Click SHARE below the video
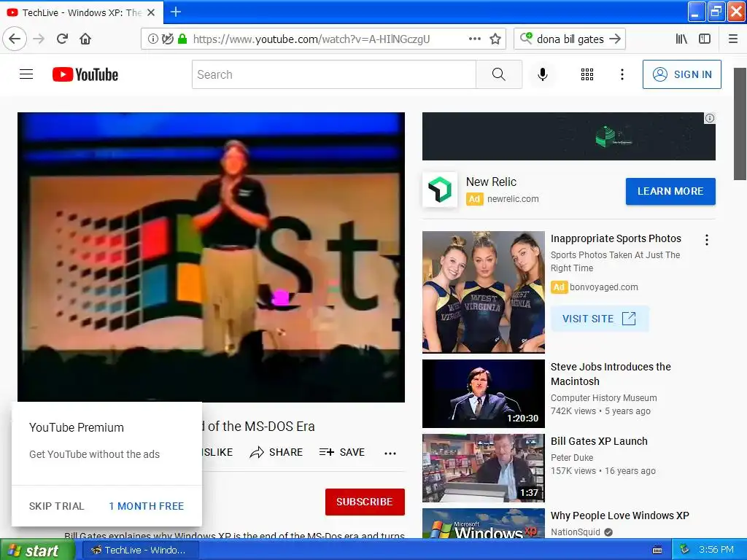Viewport: 747px width, 560px height. (276, 452)
